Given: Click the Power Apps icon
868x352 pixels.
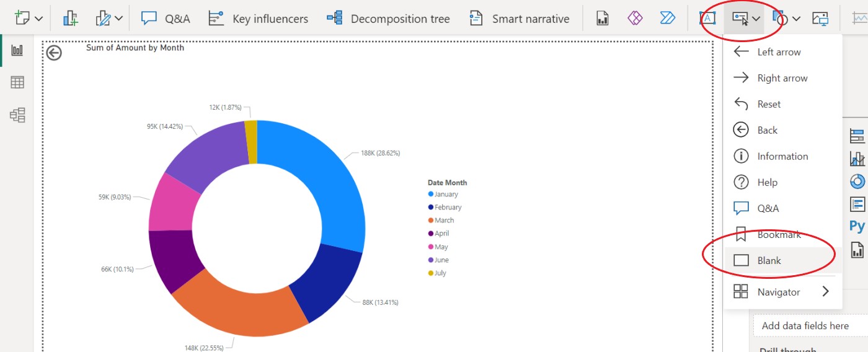Looking at the screenshot, I should (635, 18).
